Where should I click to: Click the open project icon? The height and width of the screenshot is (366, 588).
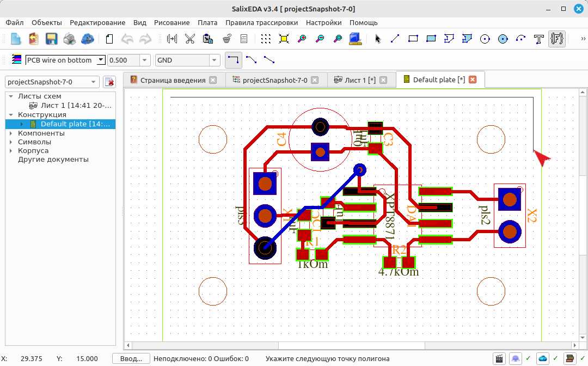pyautogui.click(x=33, y=39)
